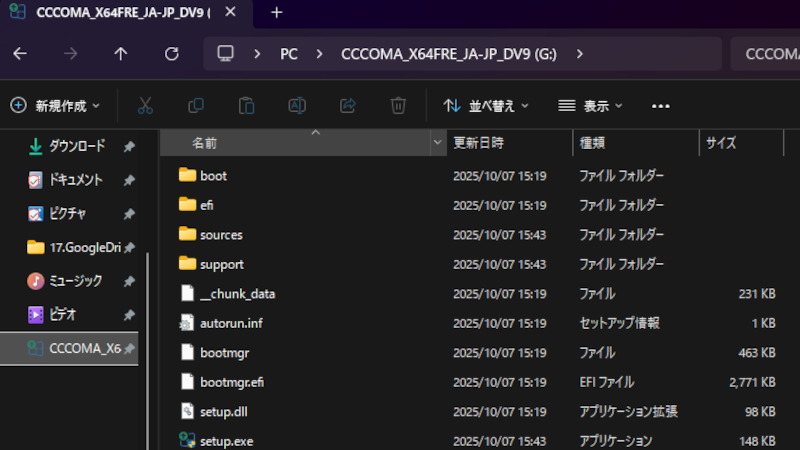Navigate back with the left arrow
This screenshot has width=800, height=450.
click(x=20, y=54)
